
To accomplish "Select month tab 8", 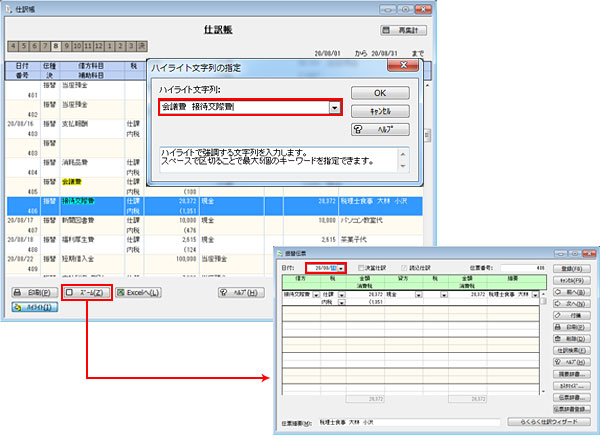I will coord(56,46).
